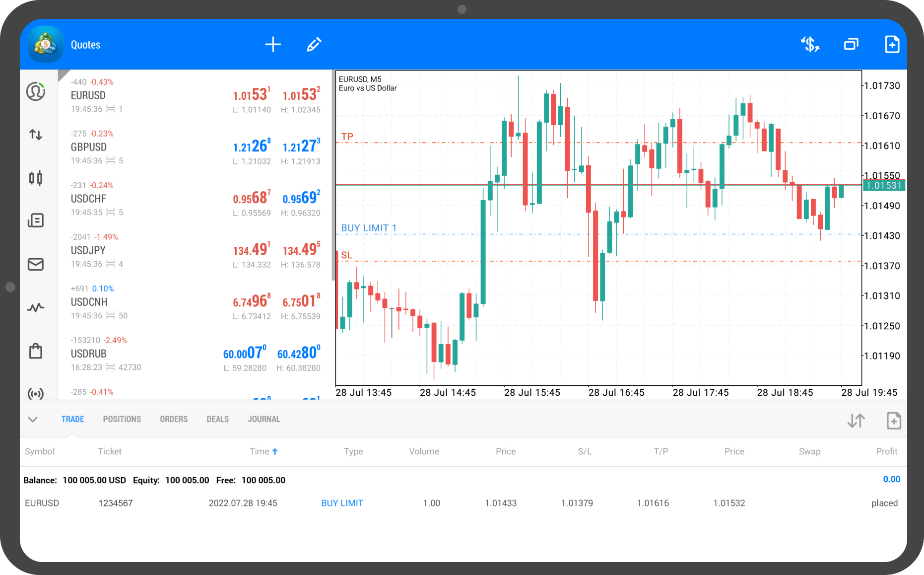Select the EURUSD BUY LIMIT order row
924x575 pixels.
pyautogui.click(x=462, y=503)
